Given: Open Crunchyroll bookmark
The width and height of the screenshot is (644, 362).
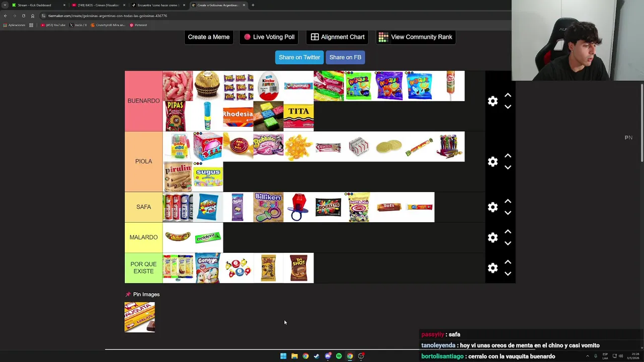Looking at the screenshot, I should tap(108, 25).
